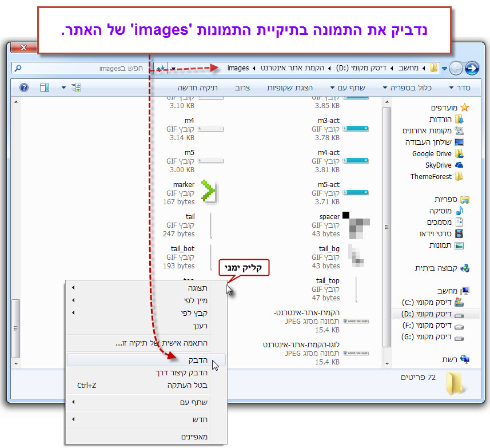
Task: Select 'מועדפים' favorites star icon
Action: click(x=465, y=108)
